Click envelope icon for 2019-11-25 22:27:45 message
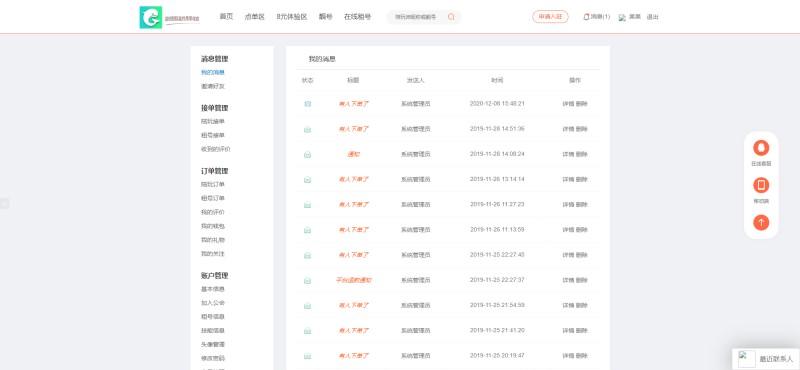Image resolution: width=800 pixels, height=370 pixels. pos(307,255)
